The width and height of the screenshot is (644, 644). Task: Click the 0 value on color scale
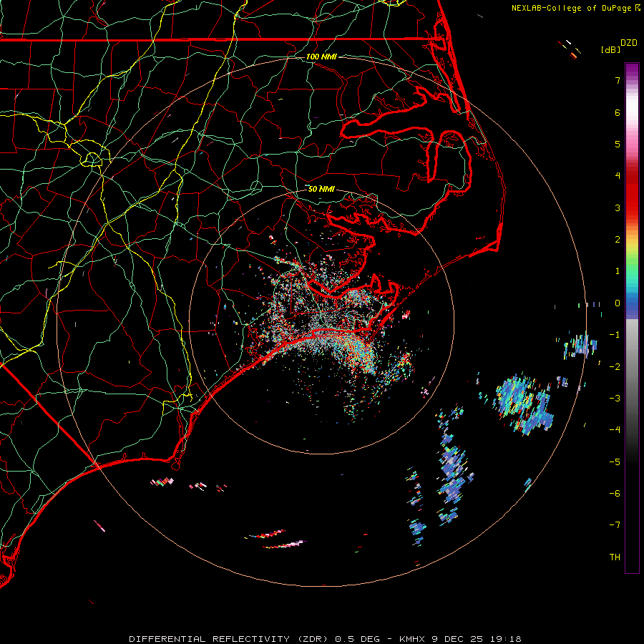618,303
